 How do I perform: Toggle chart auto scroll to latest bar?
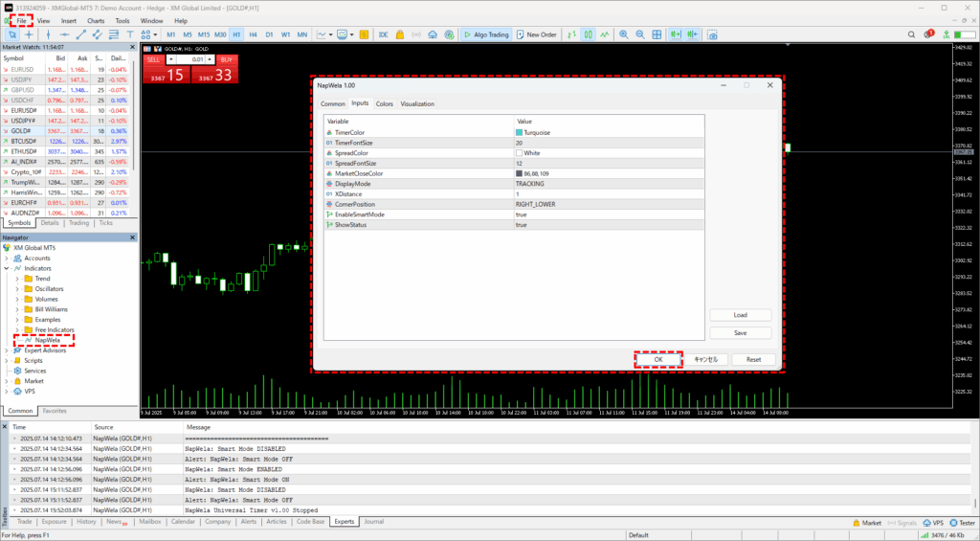coord(676,35)
